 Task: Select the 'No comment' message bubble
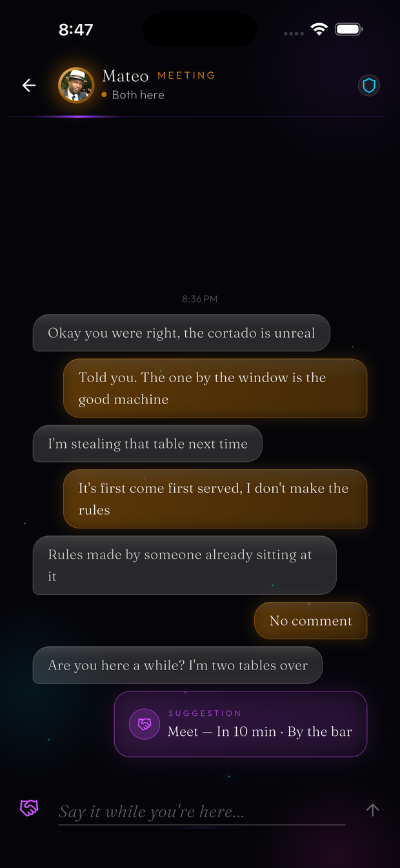(x=310, y=621)
